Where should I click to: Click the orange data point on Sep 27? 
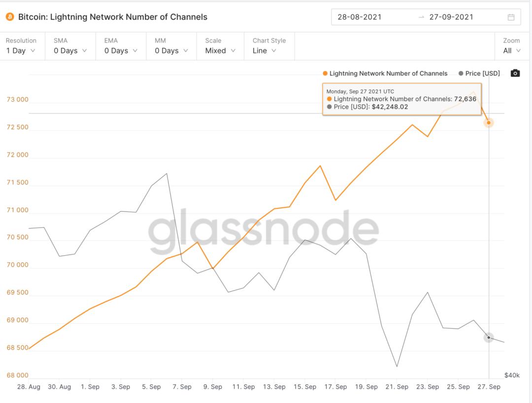[x=489, y=123]
